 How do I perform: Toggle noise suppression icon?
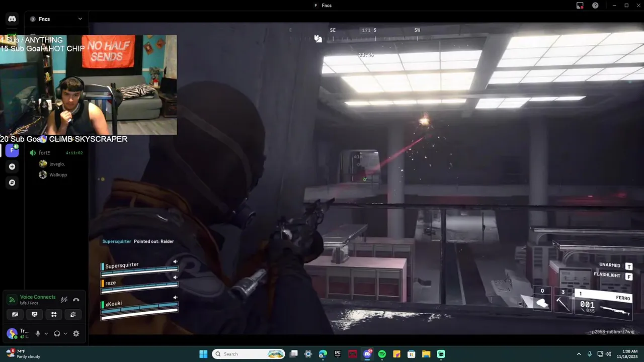click(64, 300)
